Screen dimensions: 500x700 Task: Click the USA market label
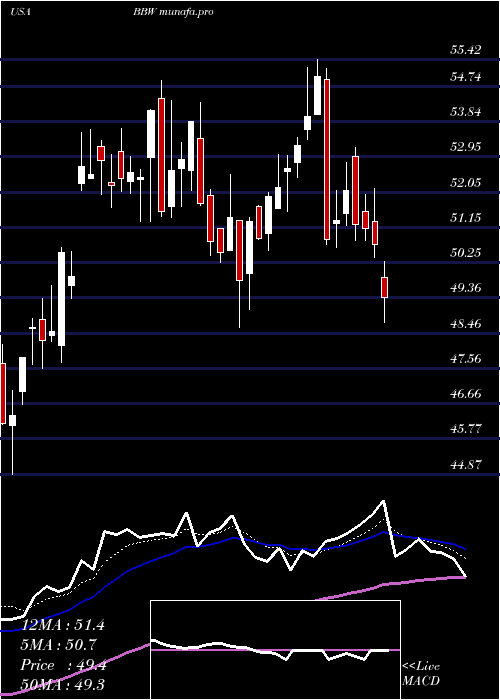click(20, 12)
